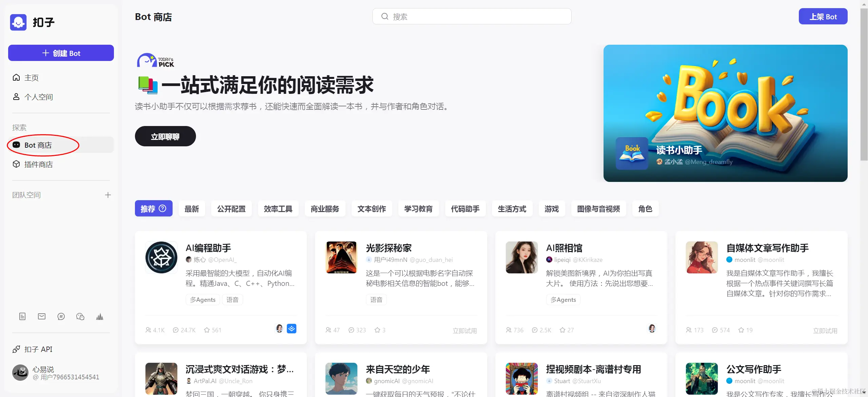
Task: Open the 读书小助手 featured banner thumbnail
Action: click(x=632, y=153)
